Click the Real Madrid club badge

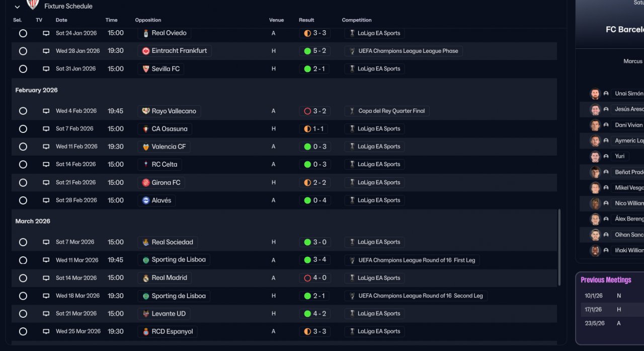(146, 278)
